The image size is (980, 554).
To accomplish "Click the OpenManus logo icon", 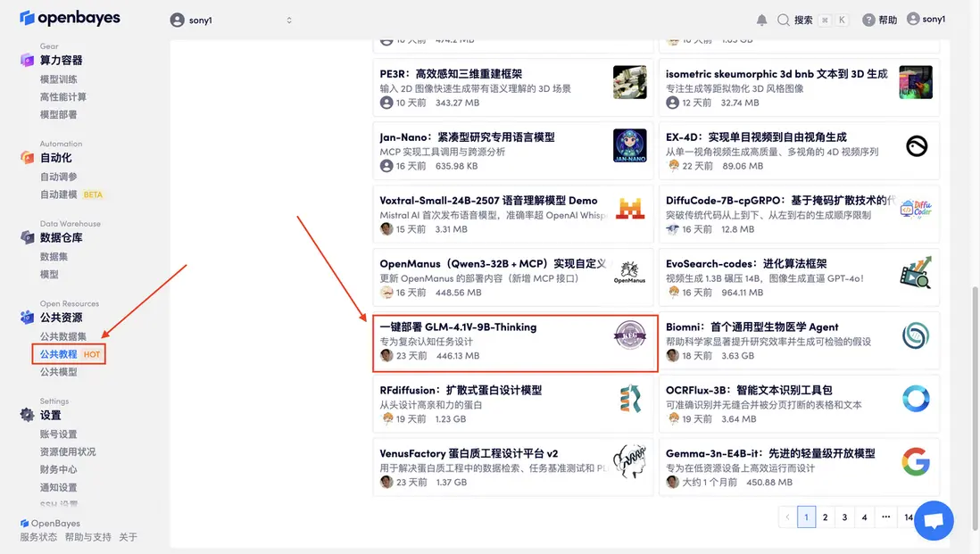I will pyautogui.click(x=629, y=272).
